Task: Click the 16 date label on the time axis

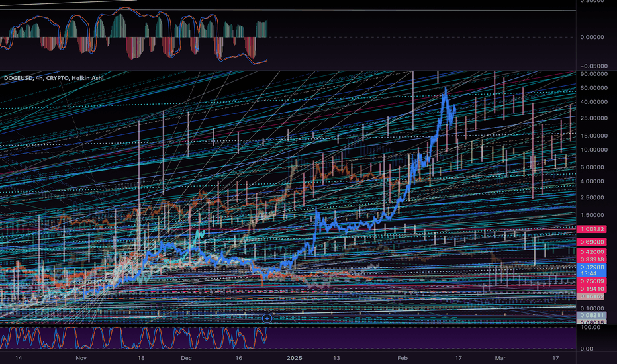Action: click(238, 358)
